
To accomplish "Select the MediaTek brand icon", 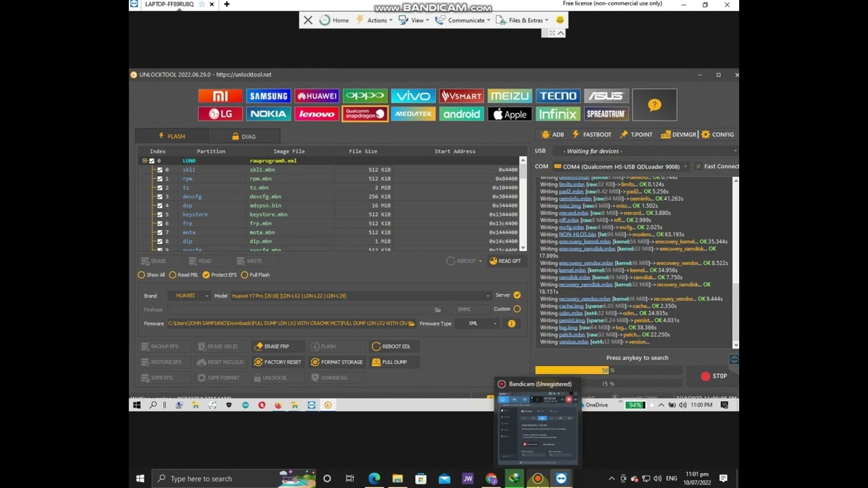I will tap(413, 114).
